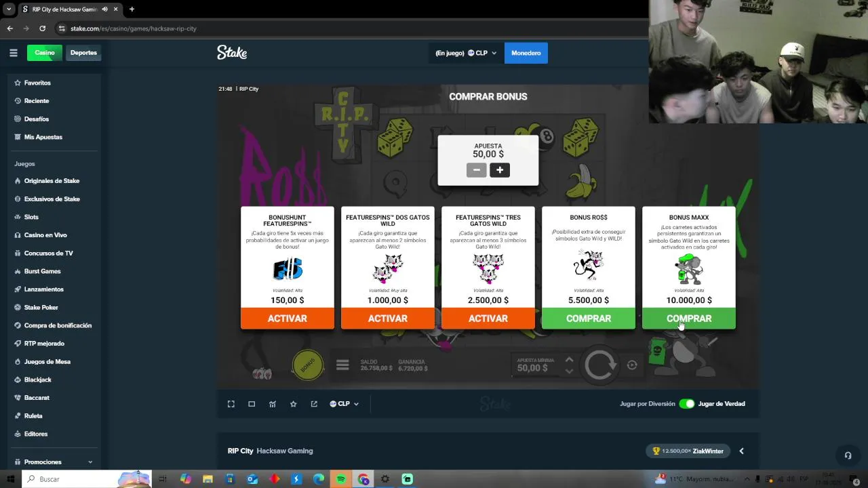Image resolution: width=868 pixels, height=488 pixels.
Task: Add game to favorites star
Action: [x=294, y=404]
